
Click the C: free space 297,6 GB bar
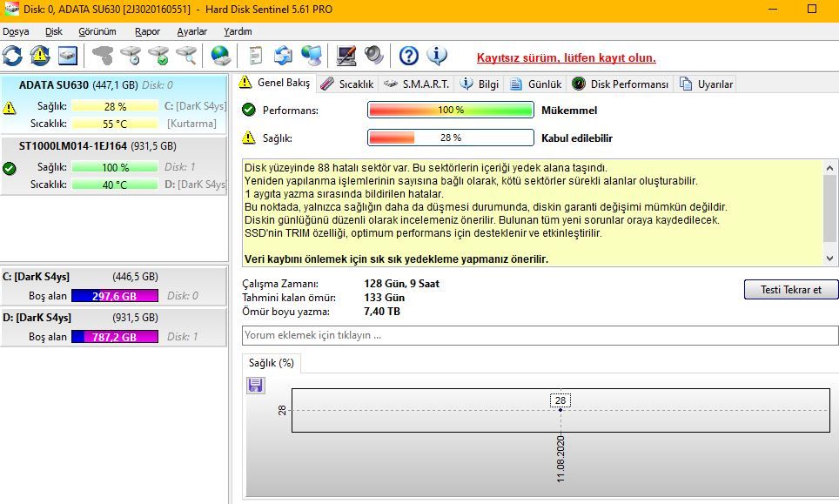[115, 296]
